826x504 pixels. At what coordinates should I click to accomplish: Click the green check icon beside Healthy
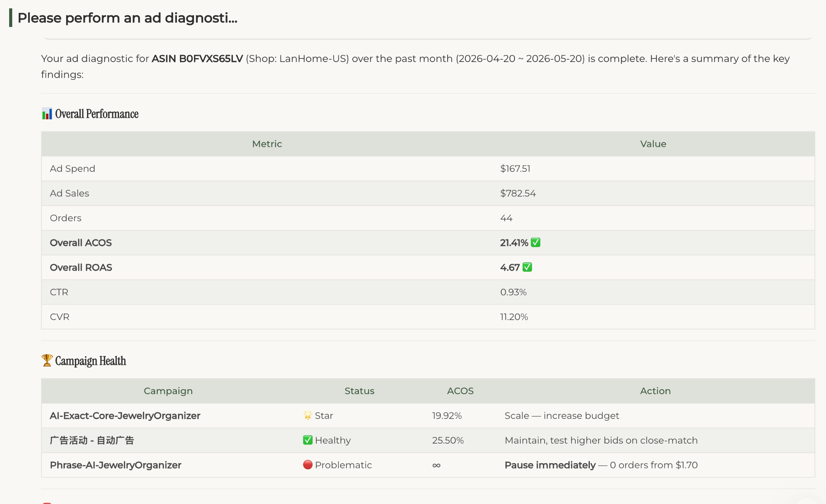click(308, 440)
